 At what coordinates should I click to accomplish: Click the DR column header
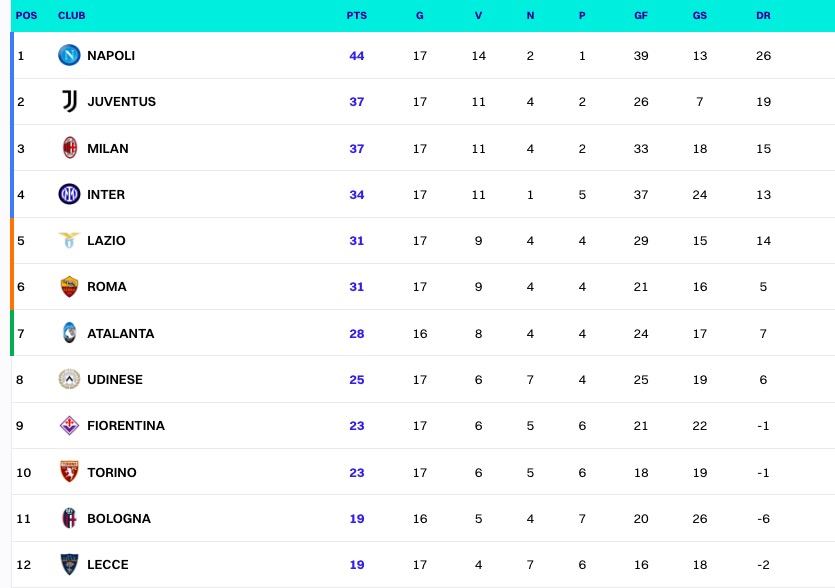click(x=763, y=16)
